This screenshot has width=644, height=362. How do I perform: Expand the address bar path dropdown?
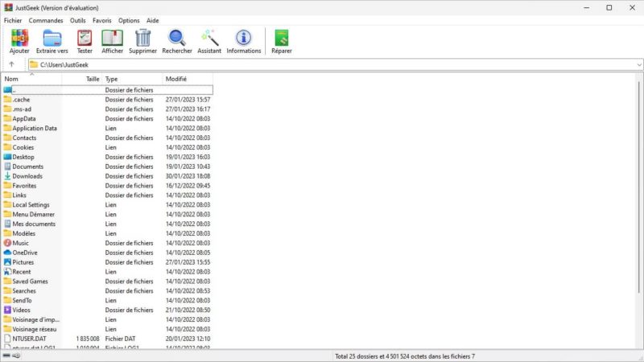[639, 65]
